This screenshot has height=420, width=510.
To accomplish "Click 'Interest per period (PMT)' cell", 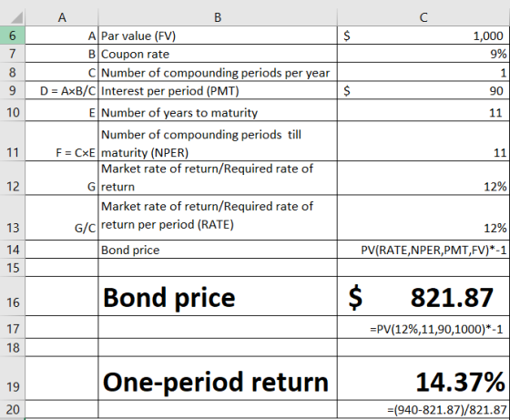I will click(218, 90).
